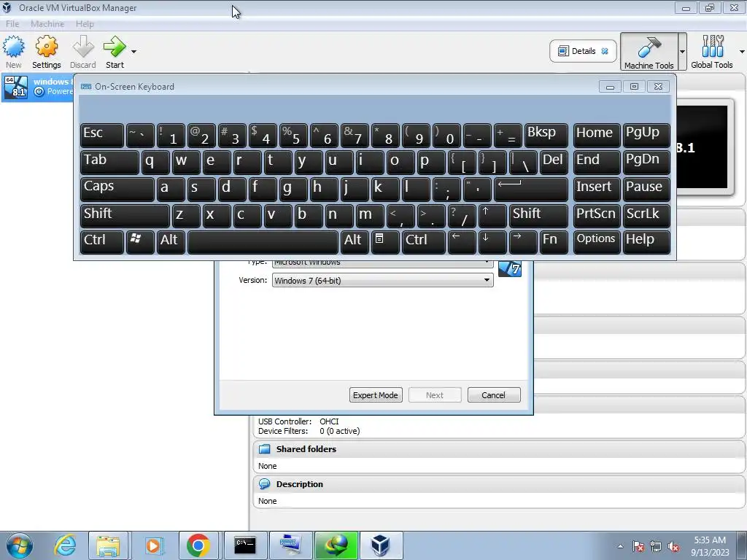
Task: Select Global Tools
Action: click(712, 52)
